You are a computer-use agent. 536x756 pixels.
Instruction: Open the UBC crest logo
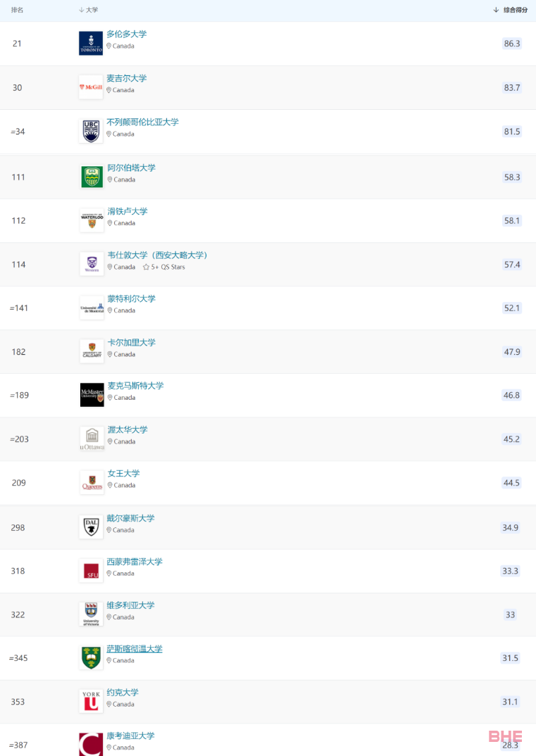pos(91,131)
